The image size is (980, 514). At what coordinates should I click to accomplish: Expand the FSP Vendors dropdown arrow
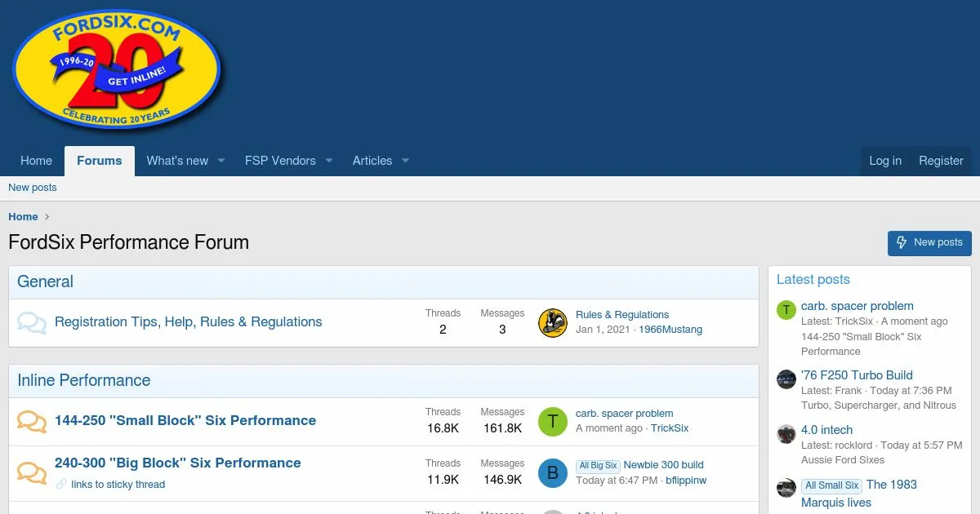click(329, 161)
